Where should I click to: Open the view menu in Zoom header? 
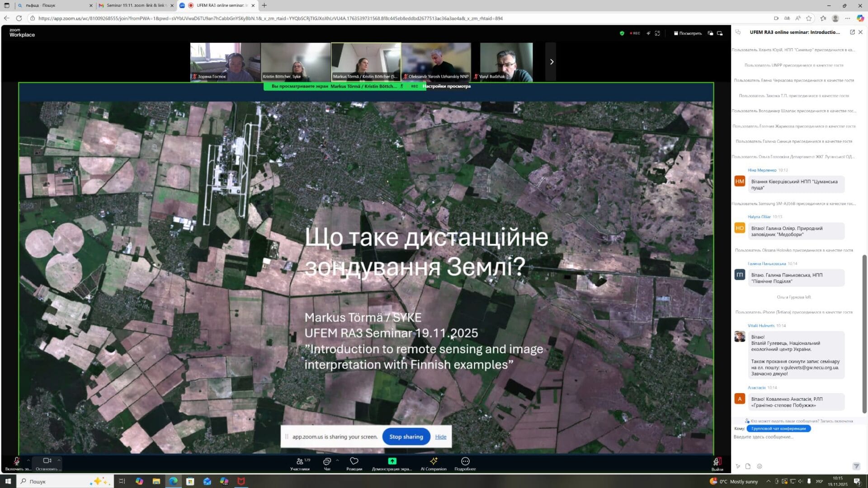pos(688,33)
